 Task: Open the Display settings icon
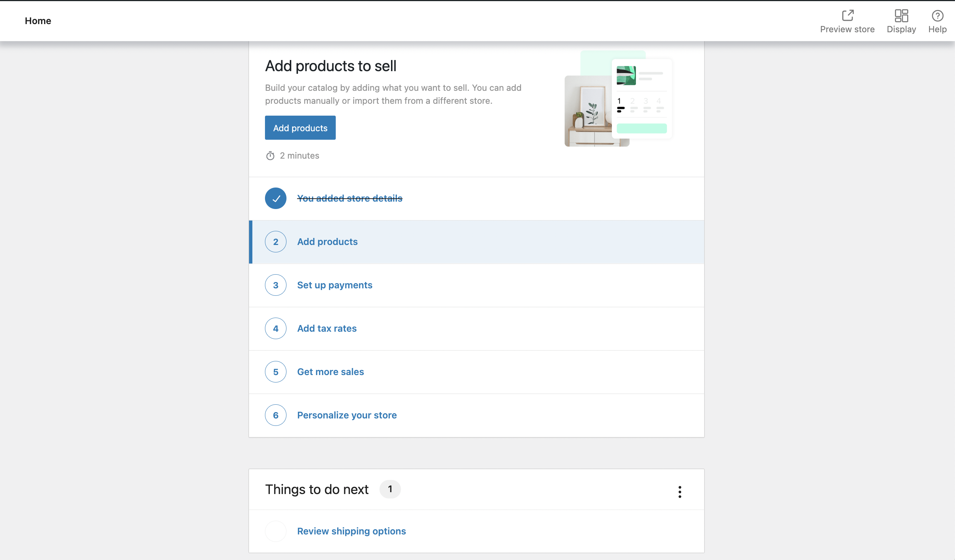click(x=901, y=16)
